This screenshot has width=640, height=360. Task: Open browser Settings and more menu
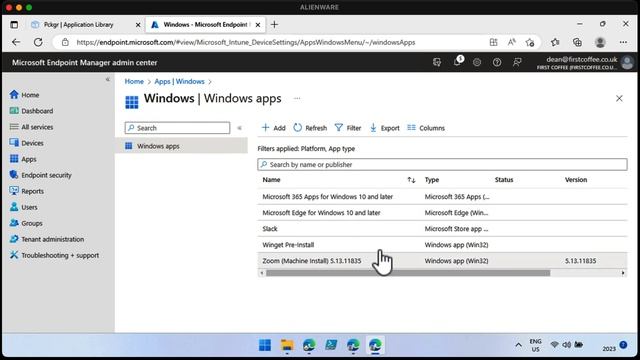(x=623, y=42)
